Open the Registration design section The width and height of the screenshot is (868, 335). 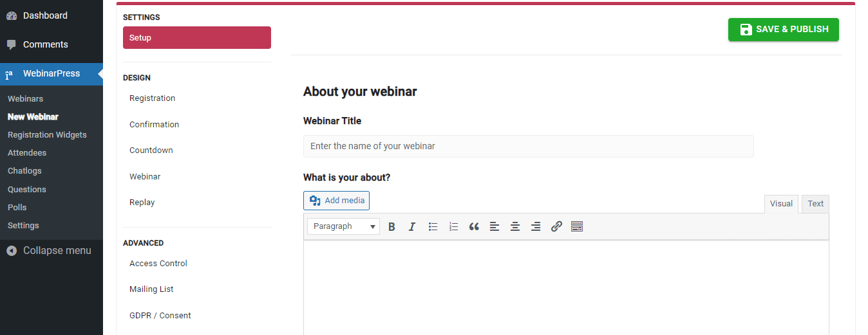pos(153,98)
